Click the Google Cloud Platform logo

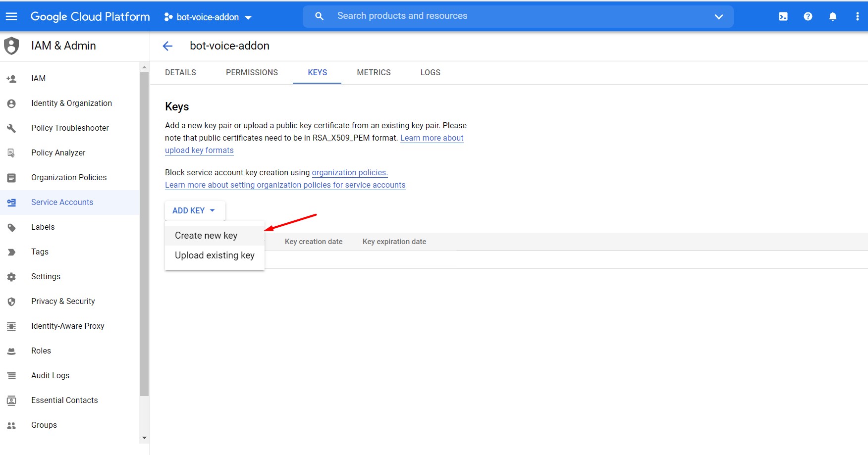[x=90, y=16]
